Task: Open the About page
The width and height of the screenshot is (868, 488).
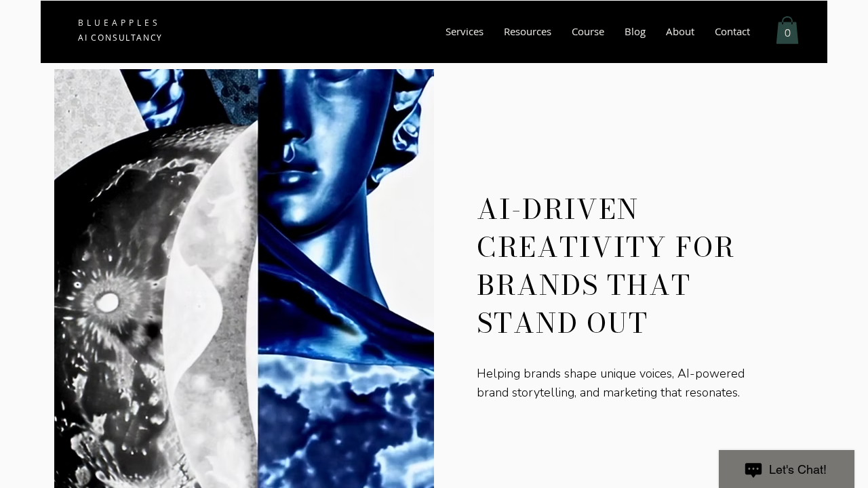Action: point(680,32)
